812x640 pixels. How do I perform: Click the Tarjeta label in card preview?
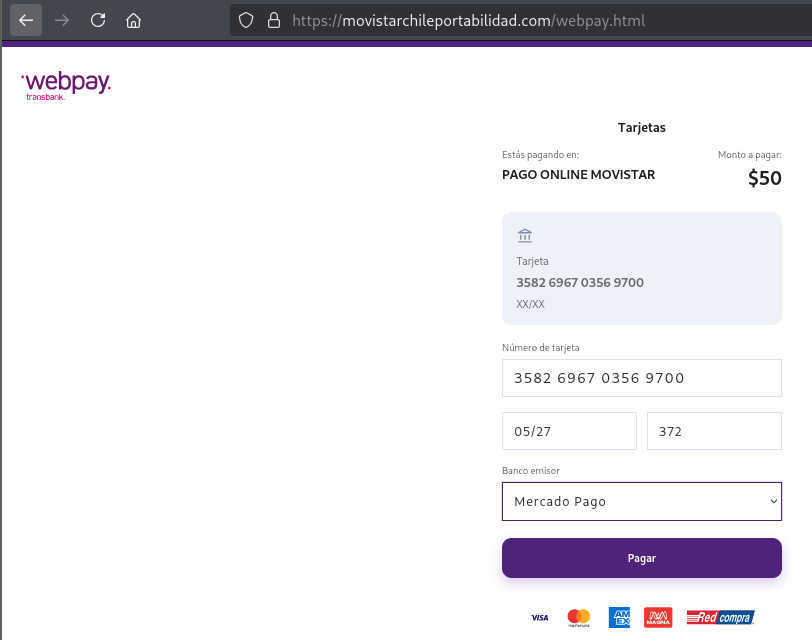coord(532,261)
